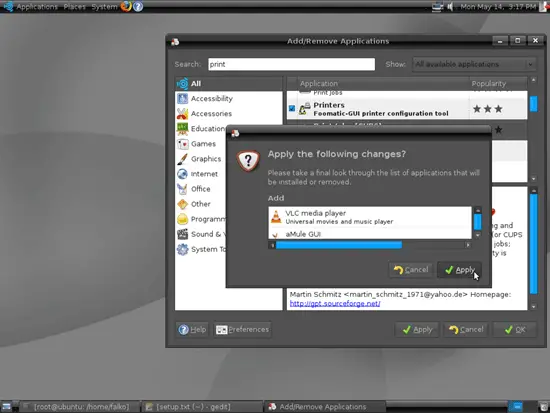This screenshot has width=550, height=413.
Task: Sort by Application column header
Action: point(383,84)
